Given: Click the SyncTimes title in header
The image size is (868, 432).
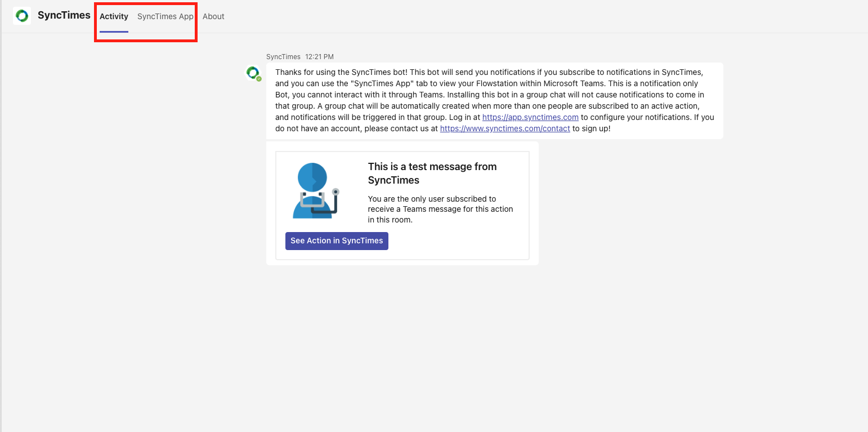Looking at the screenshot, I should pos(64,15).
